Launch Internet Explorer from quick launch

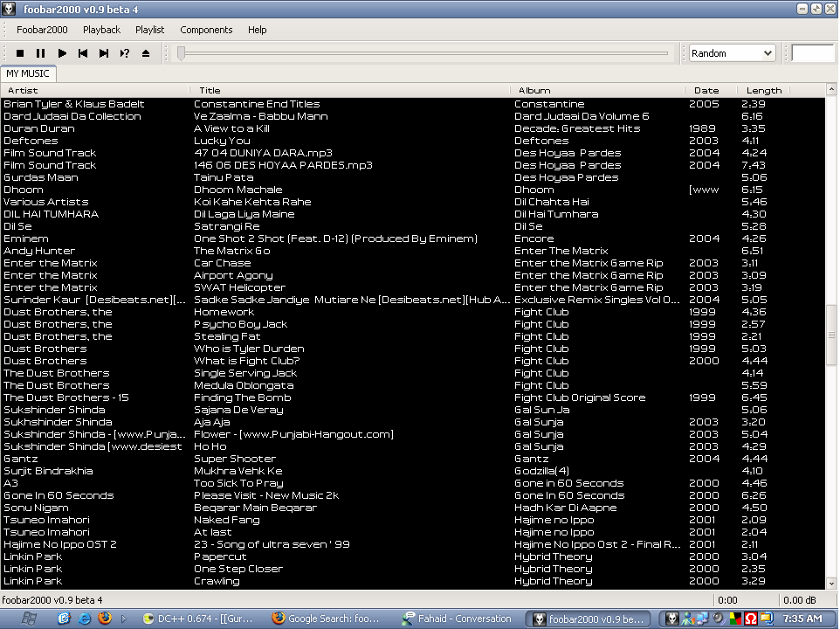(x=85, y=619)
